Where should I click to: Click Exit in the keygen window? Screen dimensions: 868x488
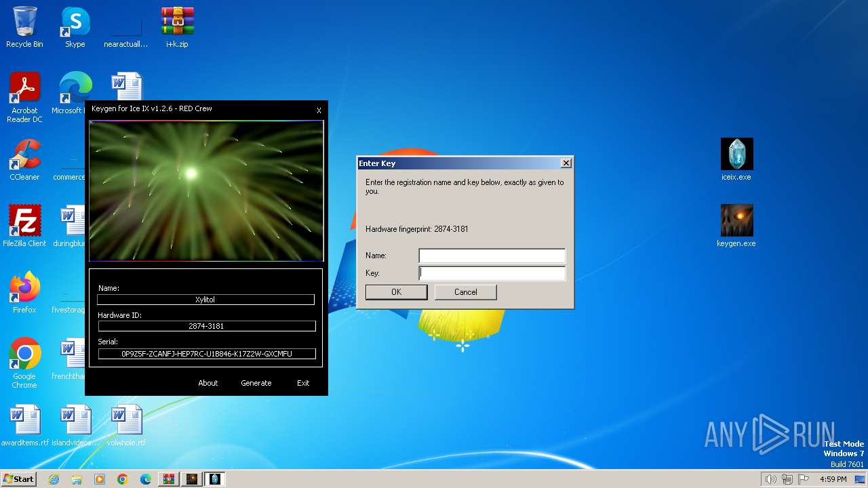coord(303,383)
